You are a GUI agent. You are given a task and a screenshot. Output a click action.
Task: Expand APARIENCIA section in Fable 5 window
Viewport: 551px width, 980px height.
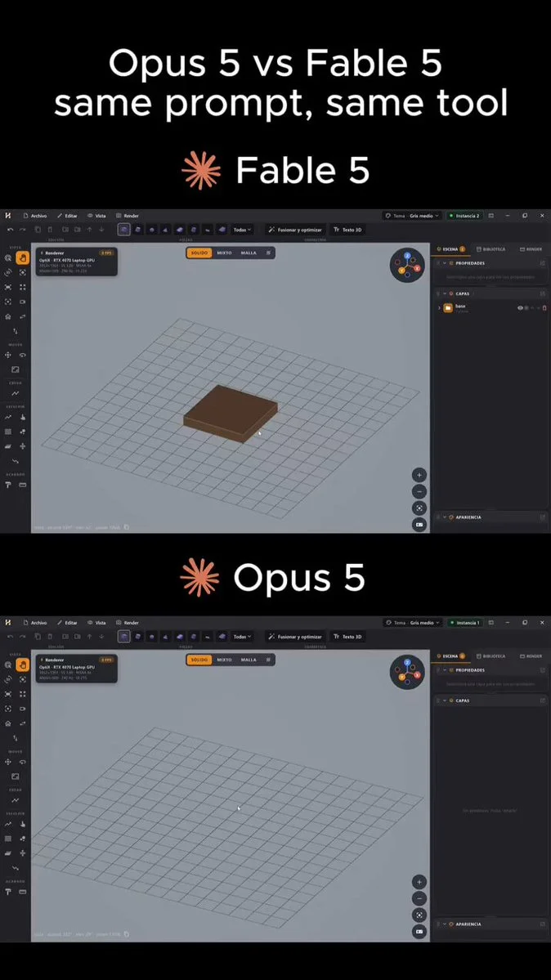(x=444, y=517)
